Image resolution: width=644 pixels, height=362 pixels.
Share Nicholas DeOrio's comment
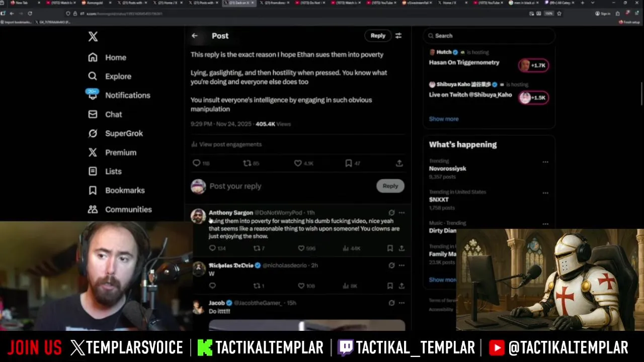(x=401, y=286)
